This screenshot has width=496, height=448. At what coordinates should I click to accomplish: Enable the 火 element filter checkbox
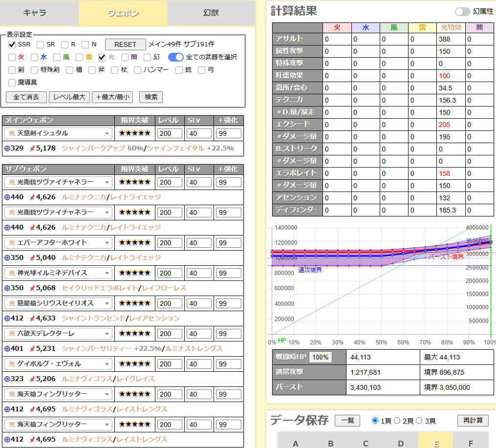(x=12, y=57)
